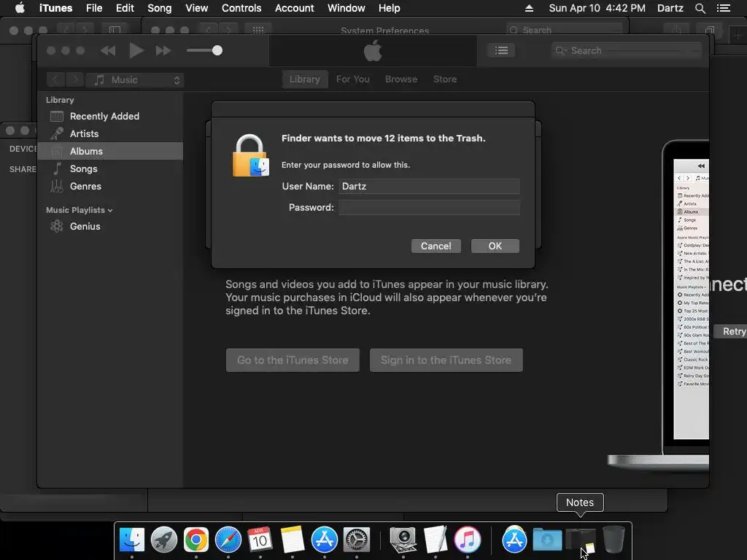
Task: Open the minimized window thumbnail in the Dock
Action: coord(581,540)
